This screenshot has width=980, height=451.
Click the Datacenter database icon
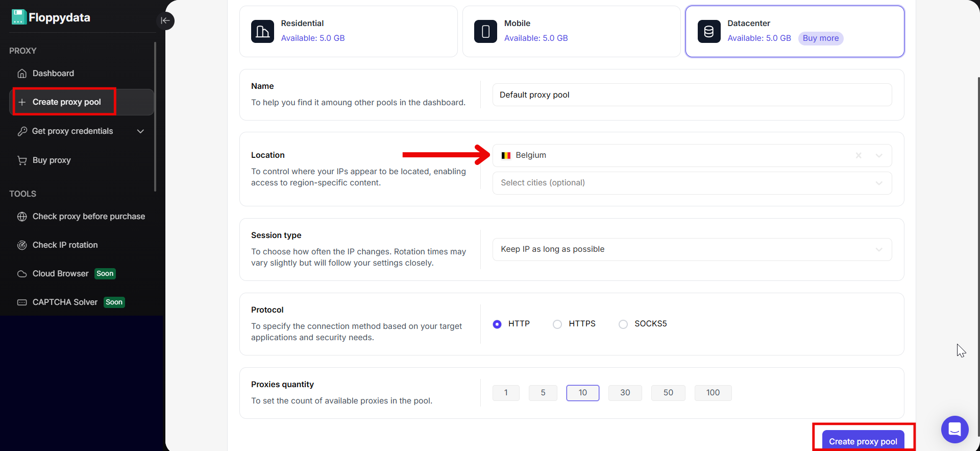(708, 31)
